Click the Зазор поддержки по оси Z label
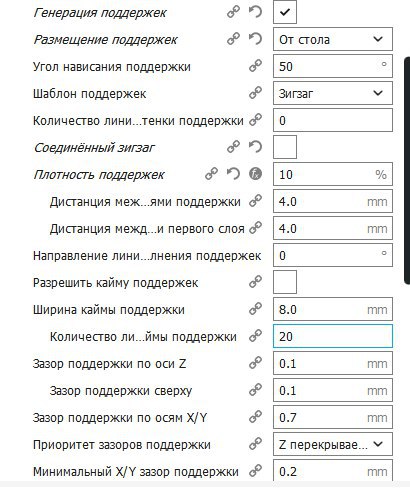 point(109,363)
